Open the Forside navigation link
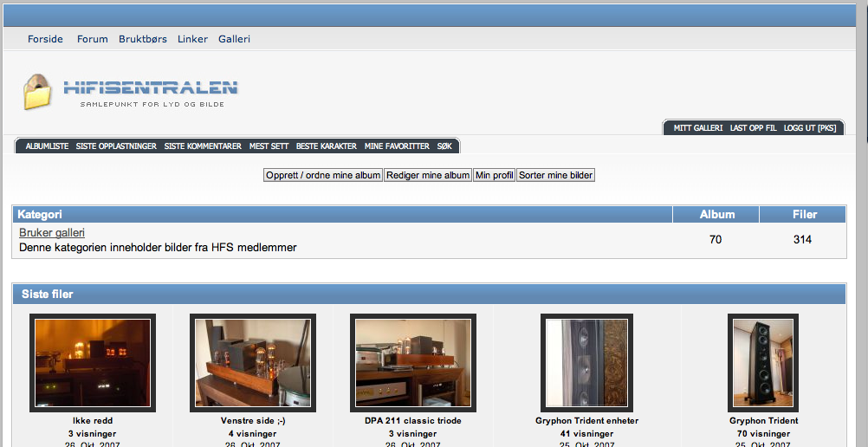This screenshot has height=447, width=868. (45, 39)
